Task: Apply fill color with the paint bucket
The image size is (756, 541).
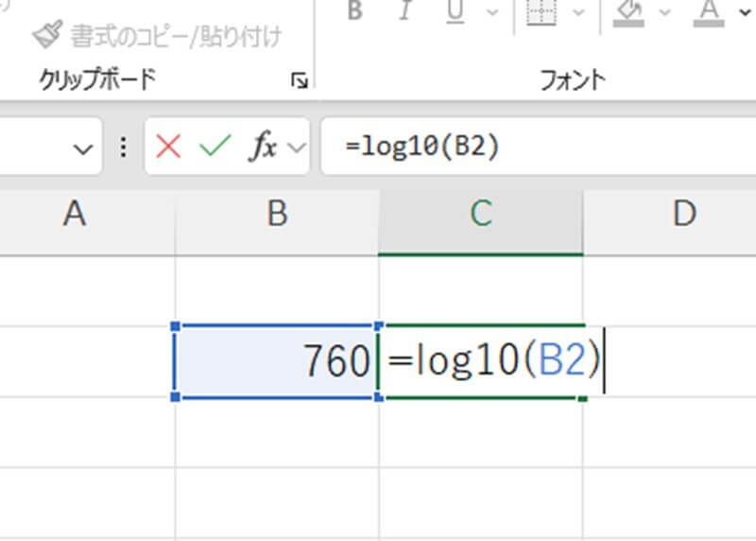Action: click(x=628, y=12)
